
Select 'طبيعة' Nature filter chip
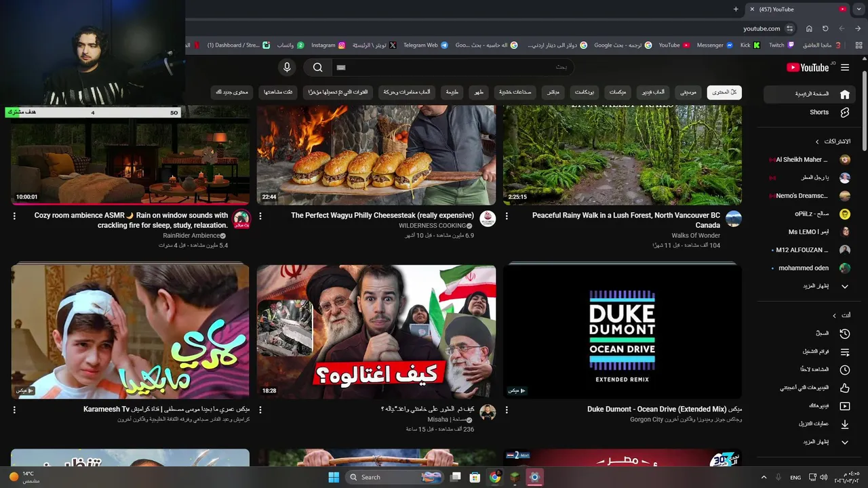[452, 92]
